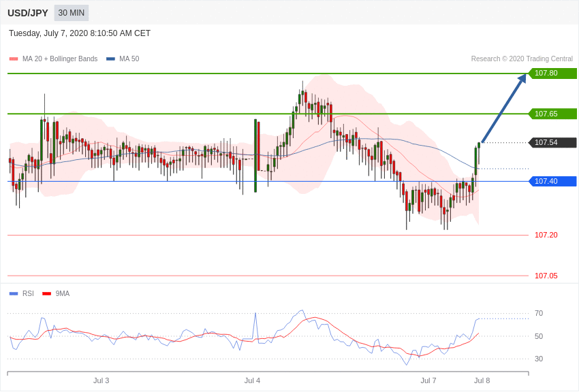Viewport: 579px width, 392px height.
Task: Click the USD/JPY pair title
Action: pyautogui.click(x=28, y=13)
